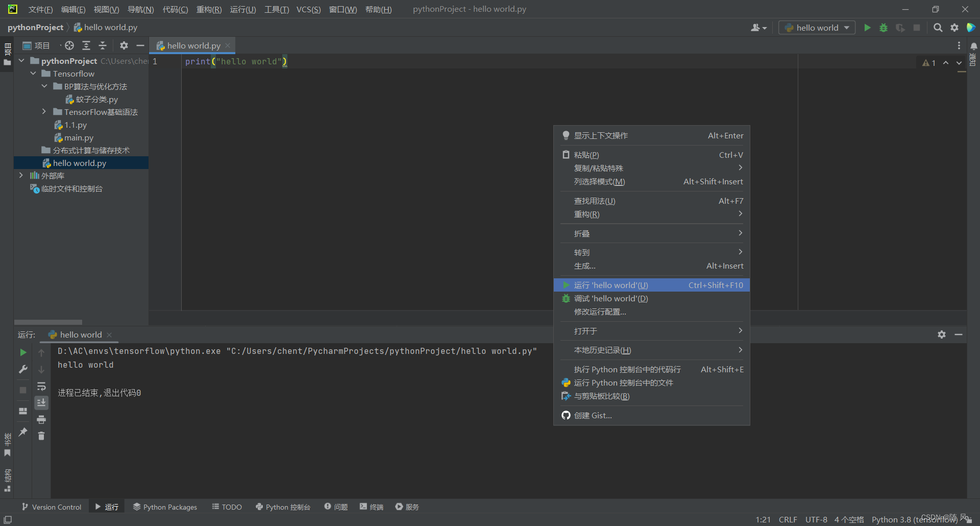Select the 分布式计算与储存技术 folder
Image resolution: width=980 pixels, height=526 pixels.
pos(86,150)
